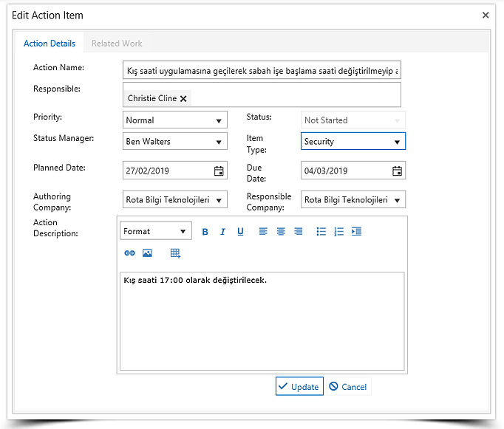The image size is (504, 429).
Task: Center align the description text
Action: (x=281, y=232)
